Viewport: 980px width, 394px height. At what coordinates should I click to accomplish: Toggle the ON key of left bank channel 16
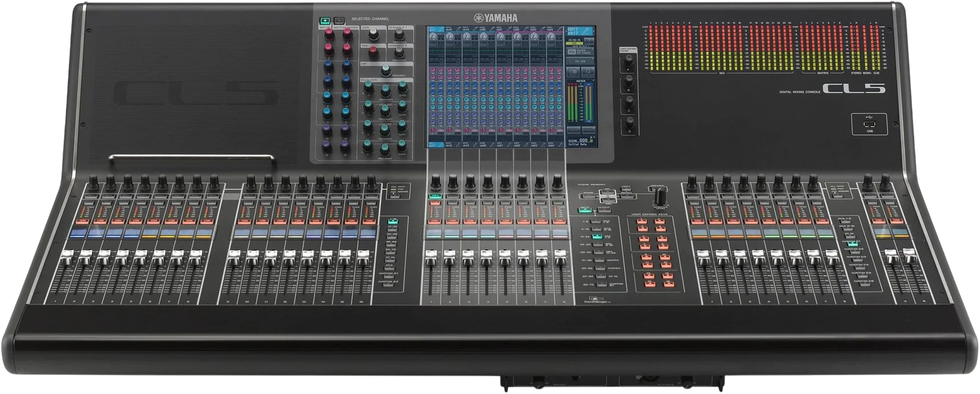click(x=369, y=221)
